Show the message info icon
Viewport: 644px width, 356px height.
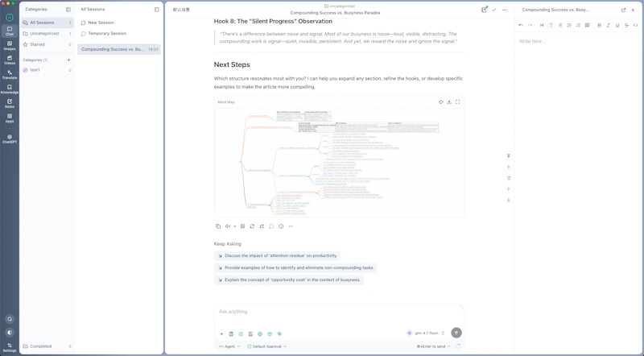tap(281, 226)
